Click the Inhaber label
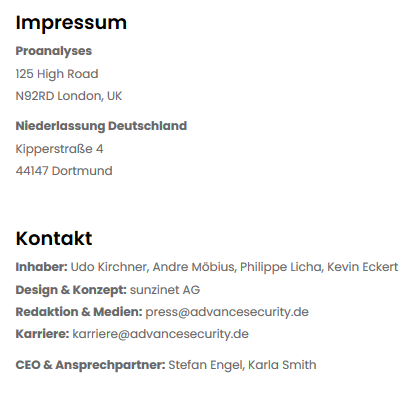The width and height of the screenshot is (416, 396). pyautogui.click(x=42, y=267)
